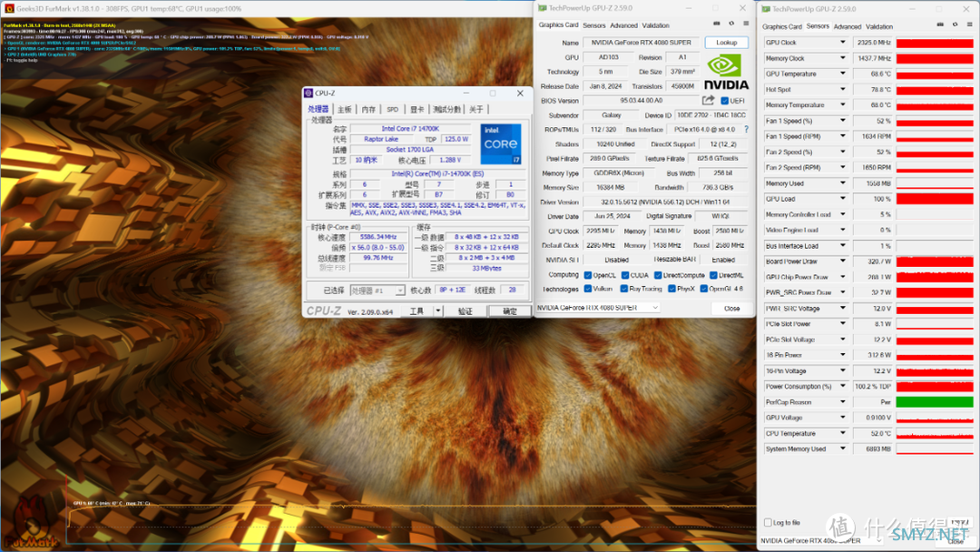Click the 工具 button in CPU-Z
The height and width of the screenshot is (552, 980).
click(x=416, y=310)
